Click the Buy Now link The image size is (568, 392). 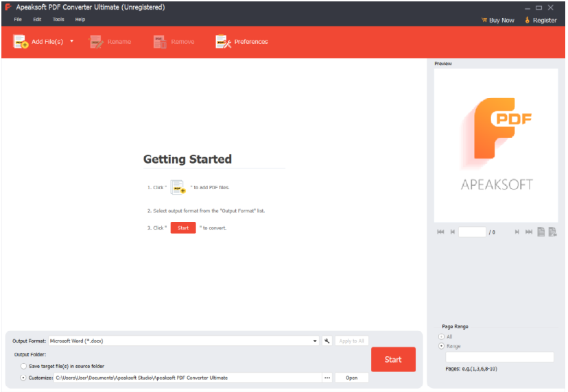[x=498, y=21]
